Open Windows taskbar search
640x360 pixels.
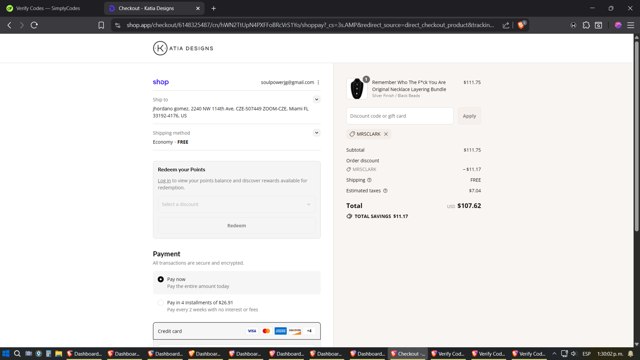[17, 353]
